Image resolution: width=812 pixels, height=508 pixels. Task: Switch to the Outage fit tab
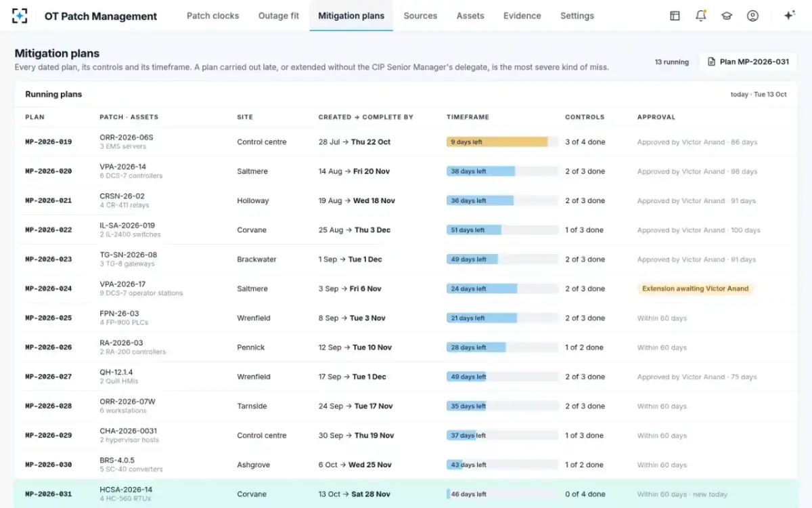tap(278, 16)
